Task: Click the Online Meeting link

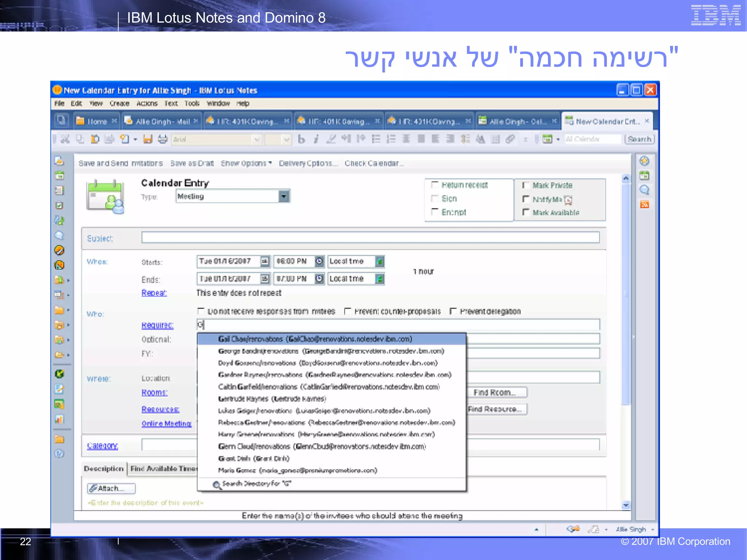Action: pyautogui.click(x=166, y=424)
